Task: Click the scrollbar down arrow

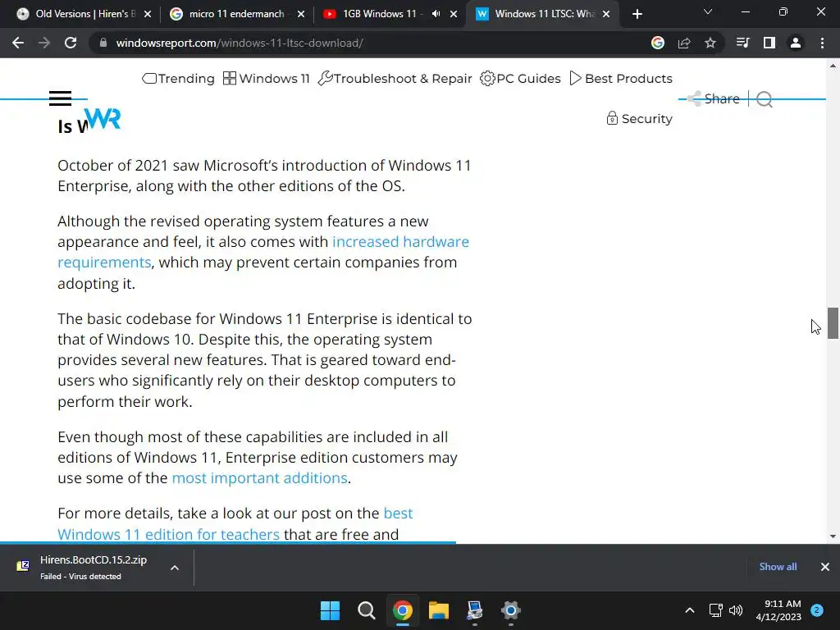Action: click(833, 536)
